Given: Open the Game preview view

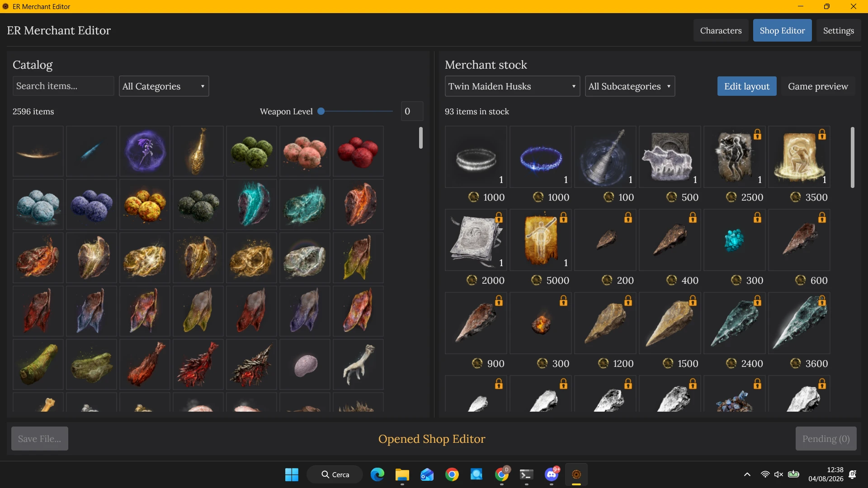Looking at the screenshot, I should pos(818,86).
